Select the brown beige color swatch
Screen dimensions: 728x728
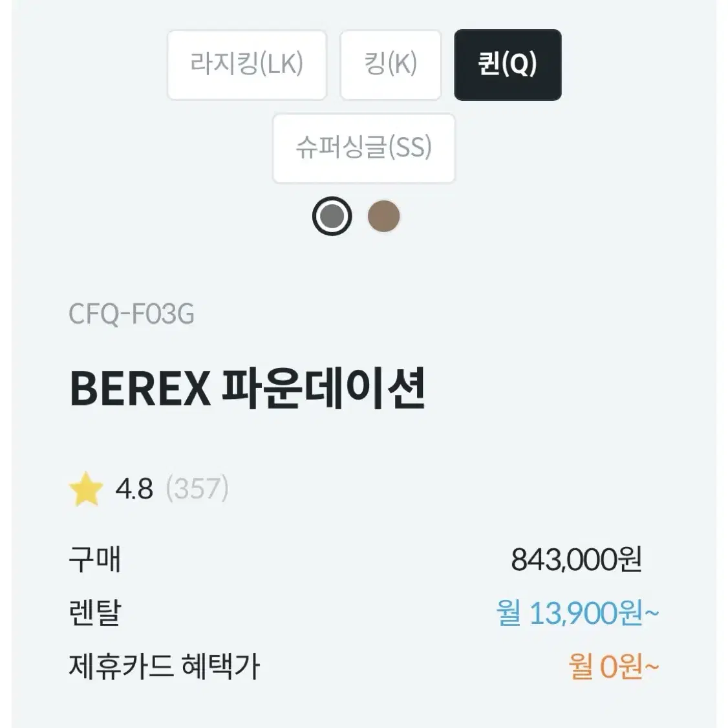(383, 216)
